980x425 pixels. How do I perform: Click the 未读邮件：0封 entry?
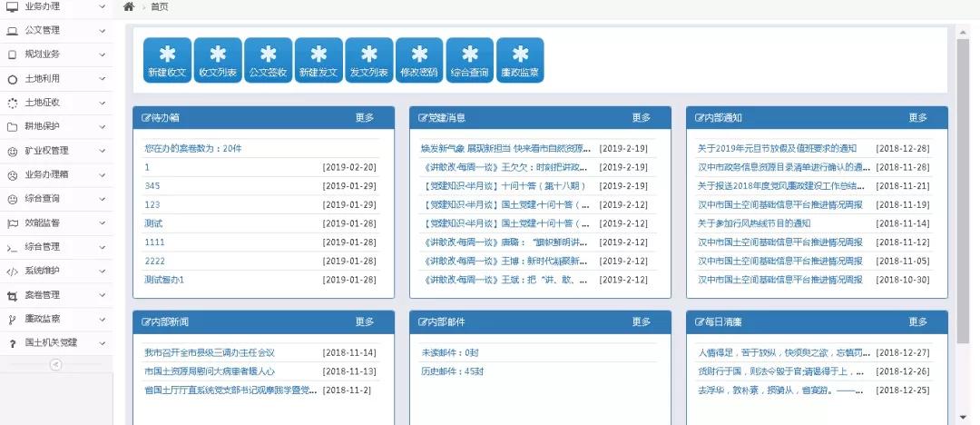click(450, 352)
